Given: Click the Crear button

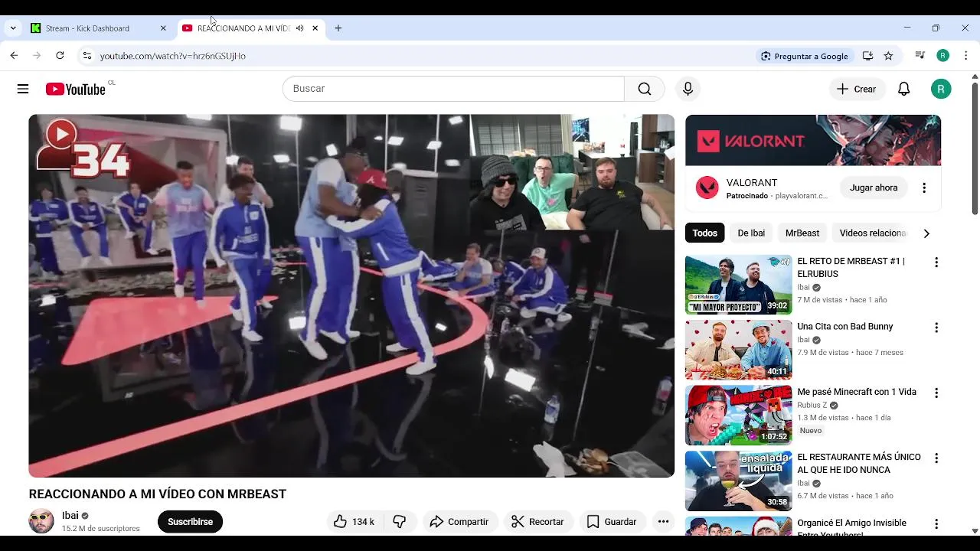Looking at the screenshot, I should pyautogui.click(x=857, y=89).
